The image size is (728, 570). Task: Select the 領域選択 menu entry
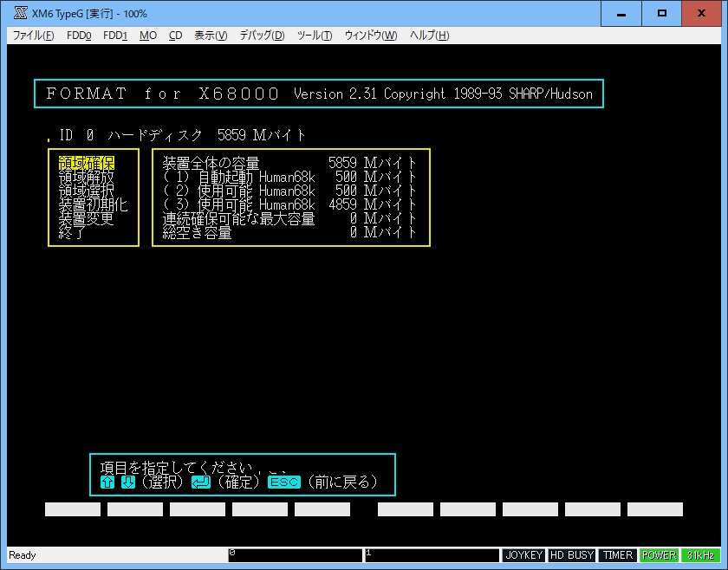[x=87, y=191]
